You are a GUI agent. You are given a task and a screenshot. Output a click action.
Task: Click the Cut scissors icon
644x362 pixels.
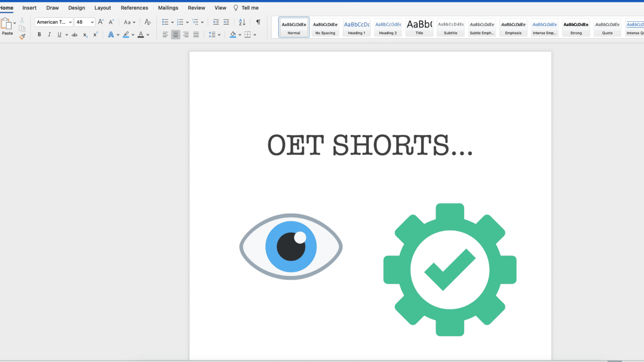[22, 20]
